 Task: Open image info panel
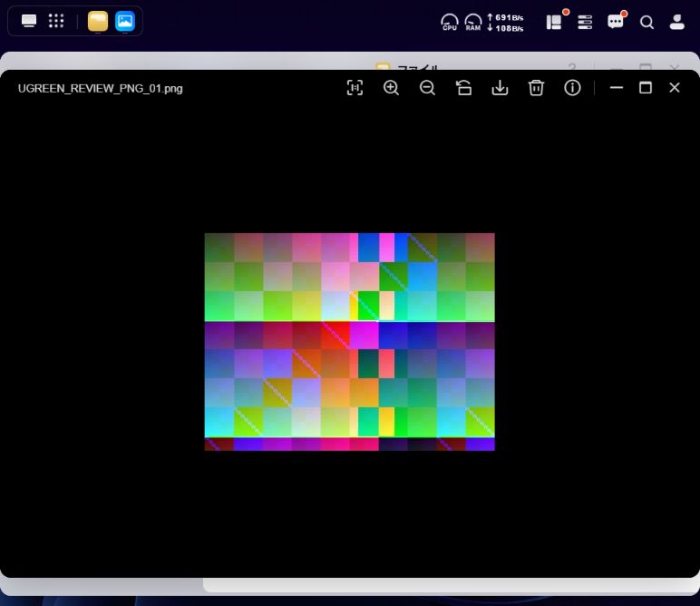tap(572, 87)
